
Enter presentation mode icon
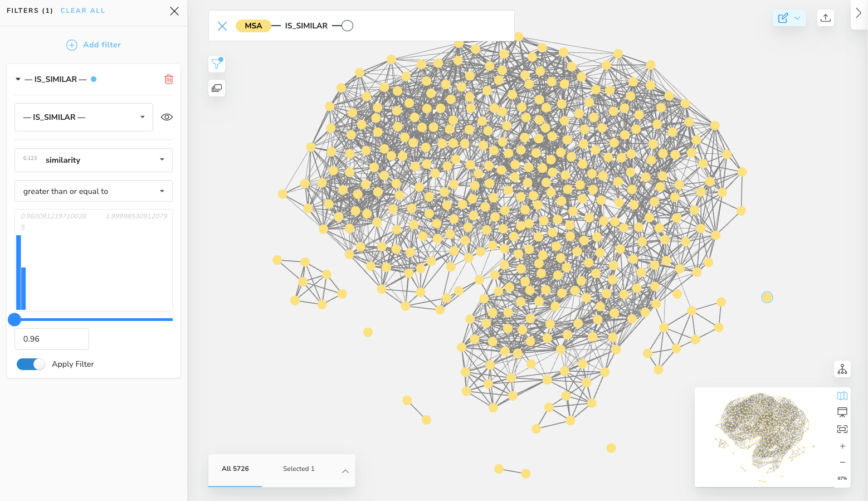pos(842,412)
